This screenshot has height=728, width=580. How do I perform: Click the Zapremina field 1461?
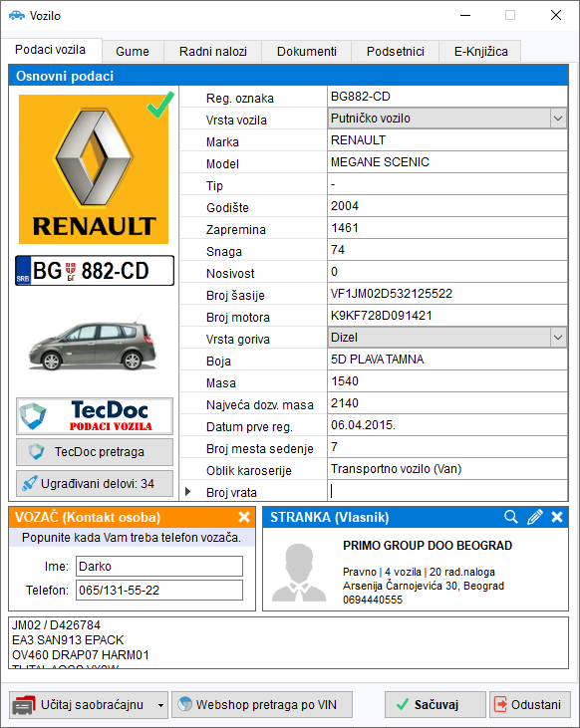[447, 227]
